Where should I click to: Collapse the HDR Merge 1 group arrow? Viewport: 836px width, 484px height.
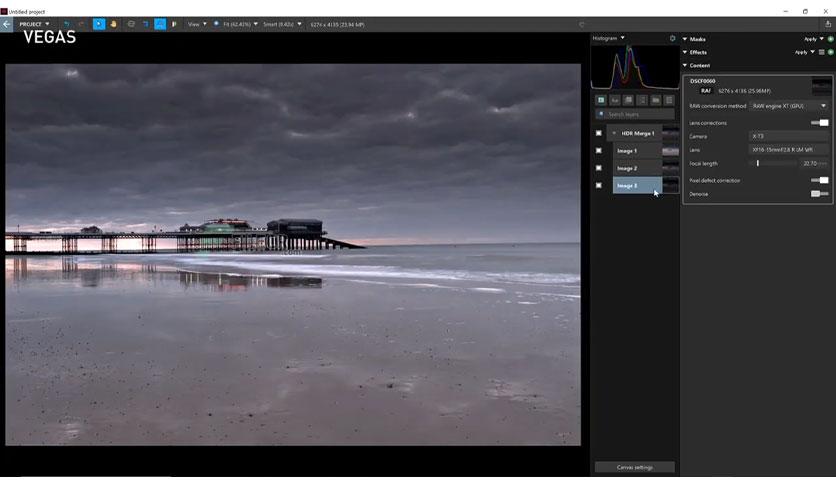pos(614,133)
